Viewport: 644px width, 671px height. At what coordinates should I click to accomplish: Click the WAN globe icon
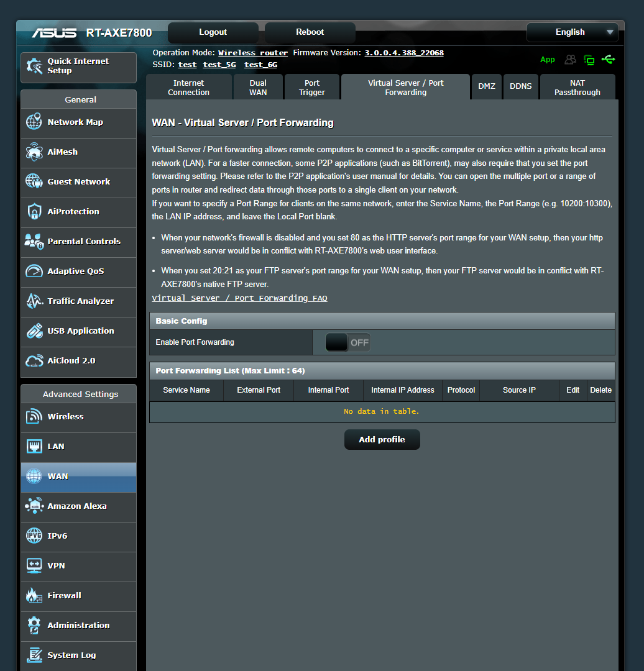[x=34, y=477]
